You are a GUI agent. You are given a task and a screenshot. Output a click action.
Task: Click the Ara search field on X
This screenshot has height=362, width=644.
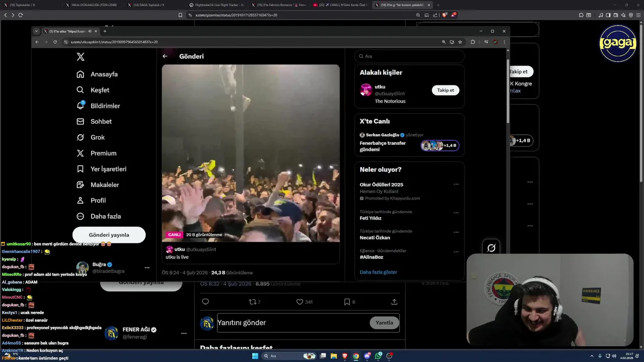tap(409, 56)
